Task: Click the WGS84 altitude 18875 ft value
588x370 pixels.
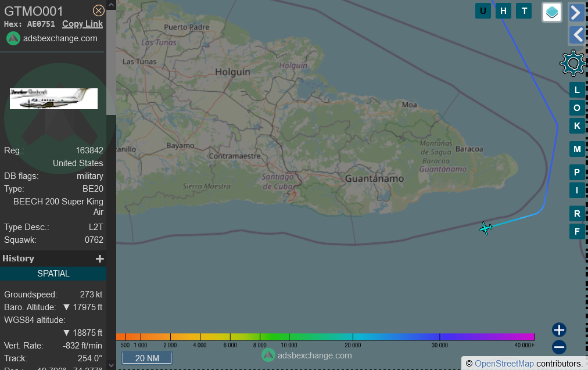Action: (87, 333)
